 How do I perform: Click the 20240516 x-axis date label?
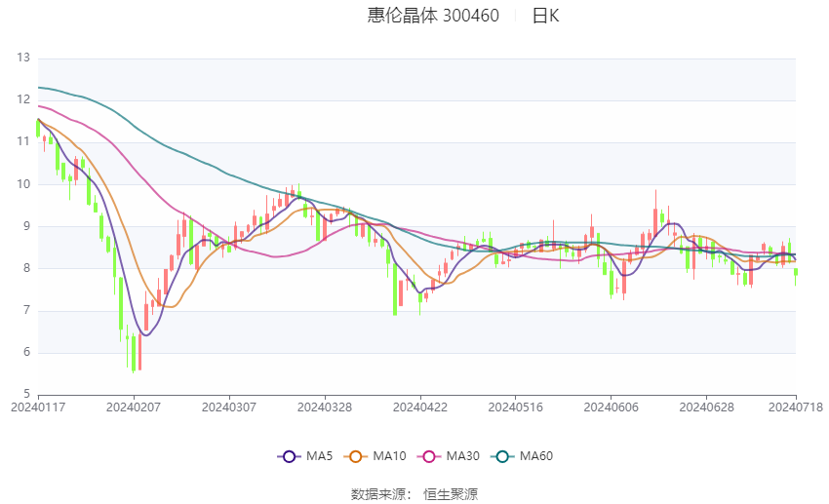point(516,407)
